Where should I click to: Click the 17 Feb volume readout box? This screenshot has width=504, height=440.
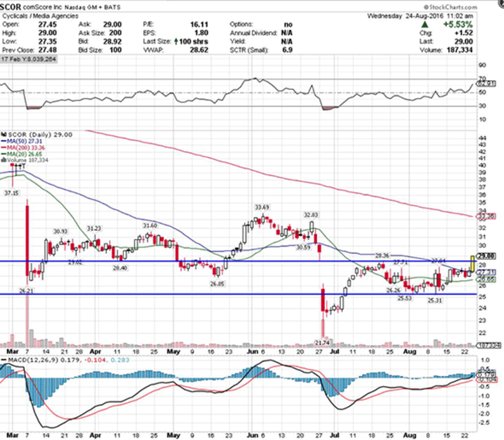click(29, 59)
